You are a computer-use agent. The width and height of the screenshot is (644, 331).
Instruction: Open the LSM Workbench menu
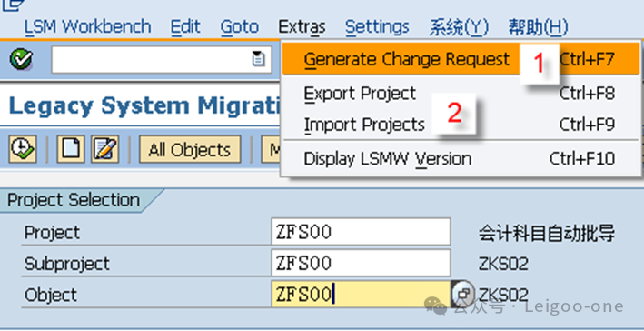pos(88,27)
